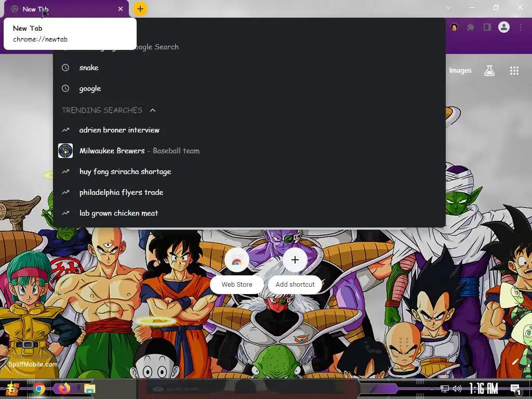Screen dimensions: 532x399
Task: Open File Explorer from taskbar
Action: click(x=89, y=389)
